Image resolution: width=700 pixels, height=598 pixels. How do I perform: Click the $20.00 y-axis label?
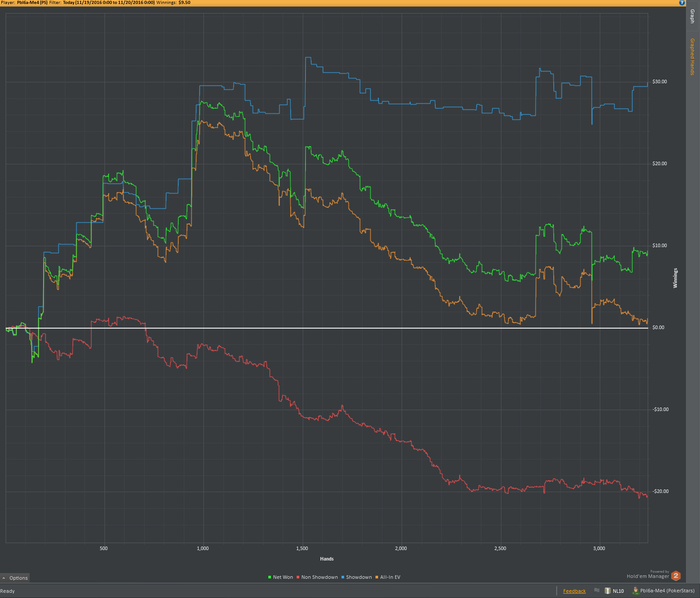pos(659,164)
